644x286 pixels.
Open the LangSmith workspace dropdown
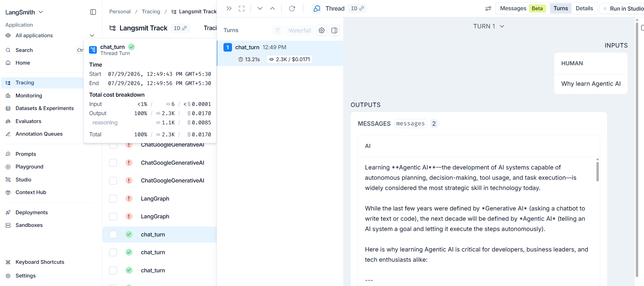(x=24, y=12)
